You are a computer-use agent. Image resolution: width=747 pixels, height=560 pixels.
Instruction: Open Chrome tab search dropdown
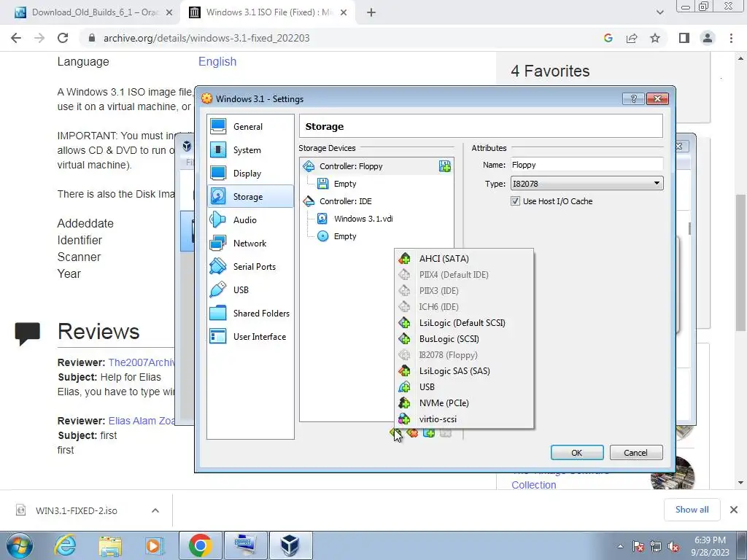point(659,12)
